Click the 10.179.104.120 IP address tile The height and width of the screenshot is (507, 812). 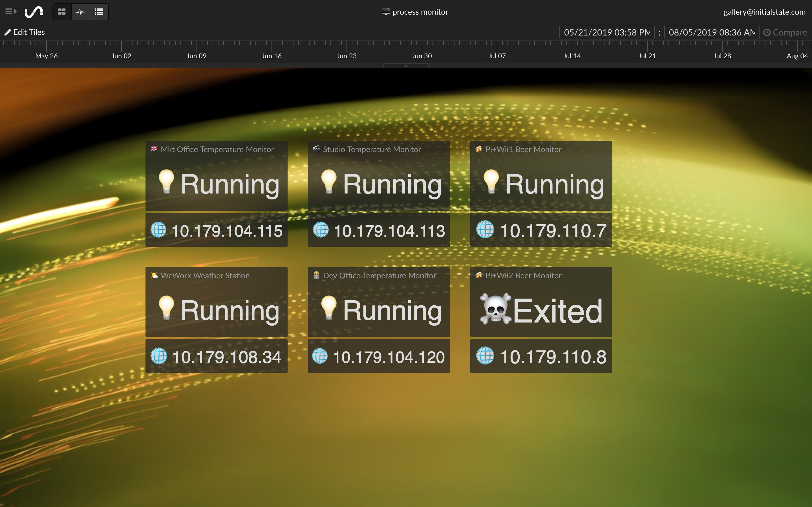coord(379,356)
